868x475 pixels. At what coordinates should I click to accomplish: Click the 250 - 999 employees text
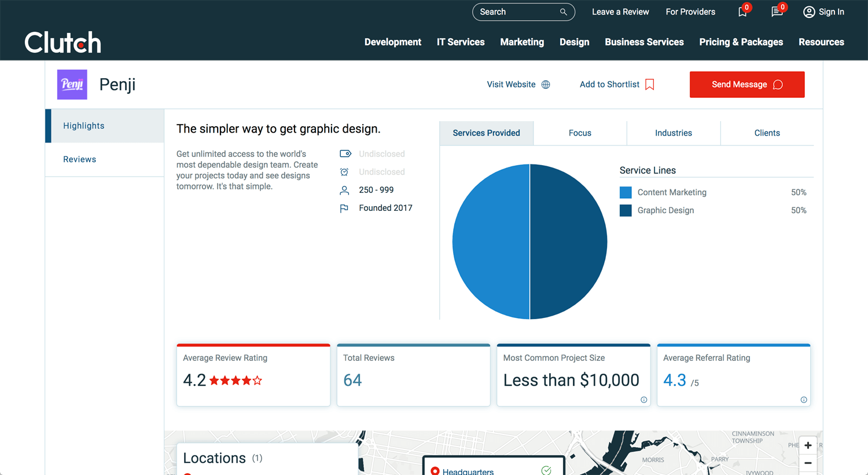pos(376,190)
